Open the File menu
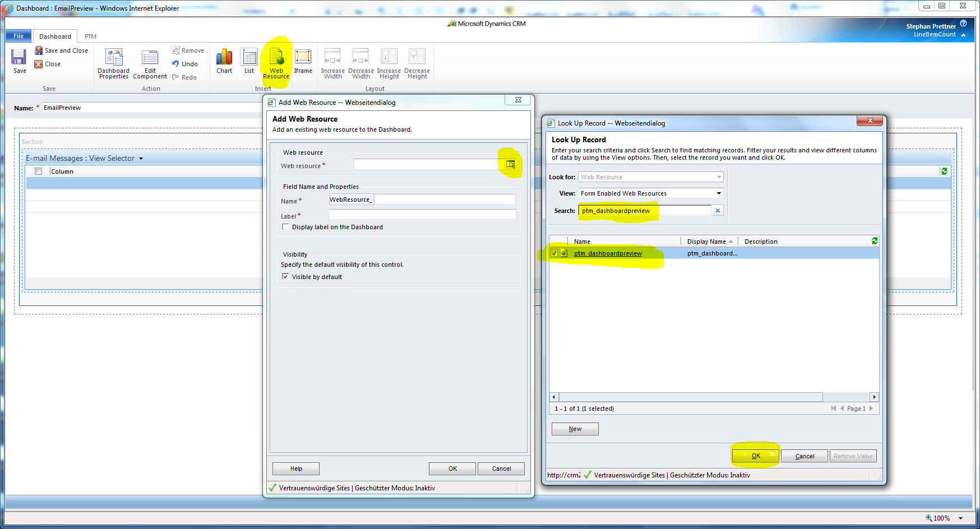Image resolution: width=980 pixels, height=529 pixels. tap(18, 36)
